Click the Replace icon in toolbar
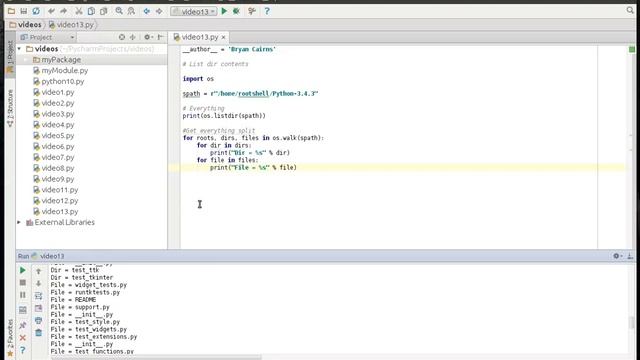The image size is (640, 360). [131, 11]
